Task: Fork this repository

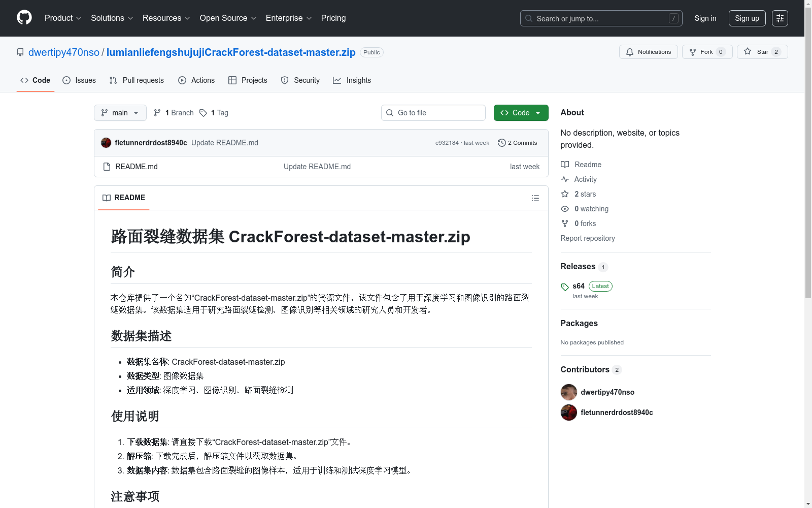Action: [707, 52]
